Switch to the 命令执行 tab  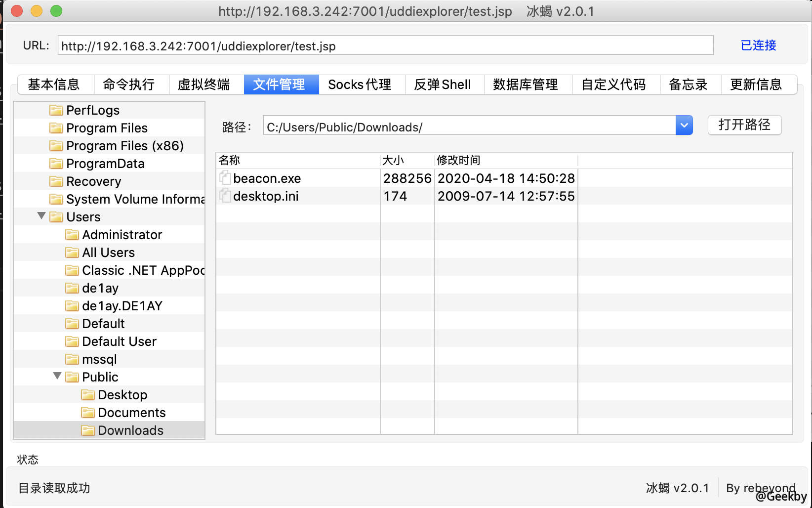click(131, 84)
